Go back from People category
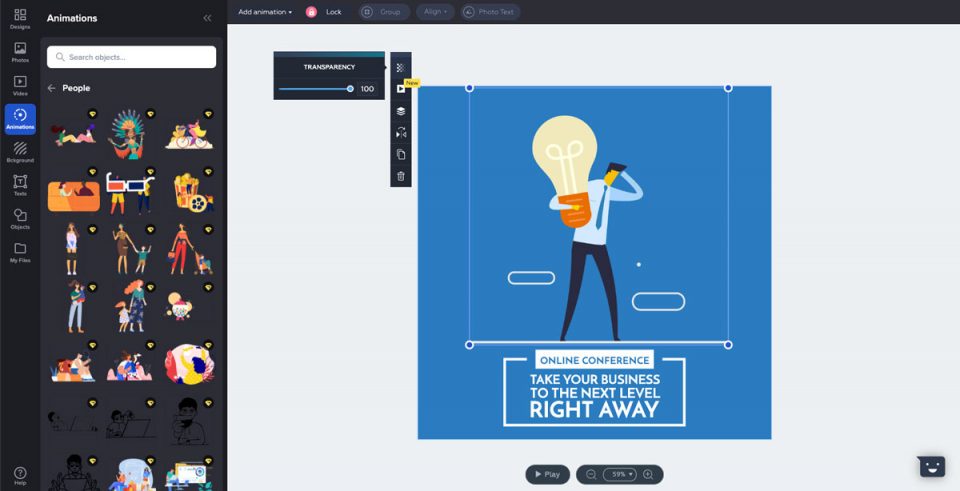The width and height of the screenshot is (960, 491). click(x=51, y=88)
